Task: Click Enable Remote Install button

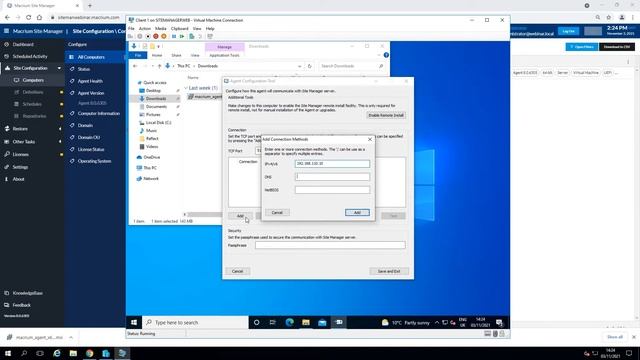Action: click(x=386, y=115)
